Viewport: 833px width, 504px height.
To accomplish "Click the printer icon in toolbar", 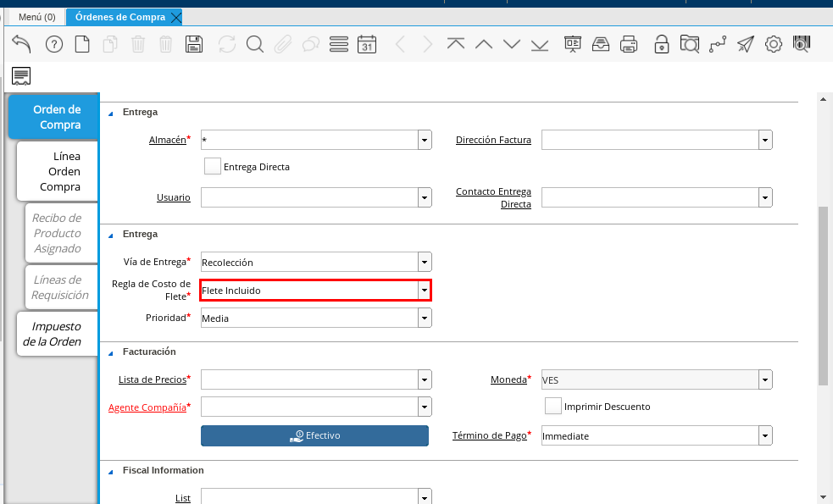I will tap(628, 44).
